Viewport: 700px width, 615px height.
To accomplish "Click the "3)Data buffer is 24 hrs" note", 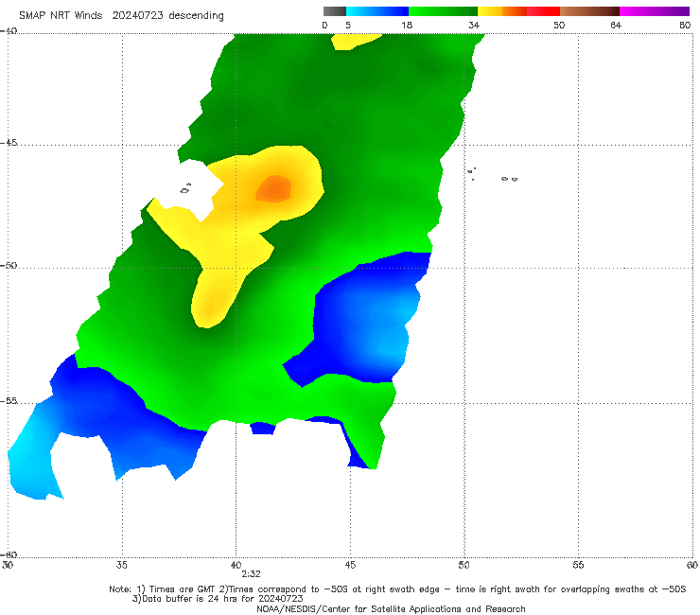I will click(x=218, y=599).
